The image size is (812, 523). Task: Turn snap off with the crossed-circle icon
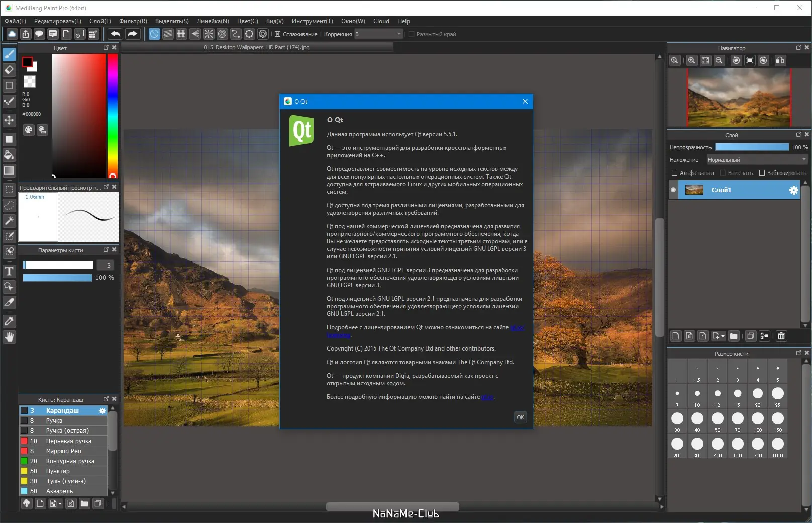point(154,34)
